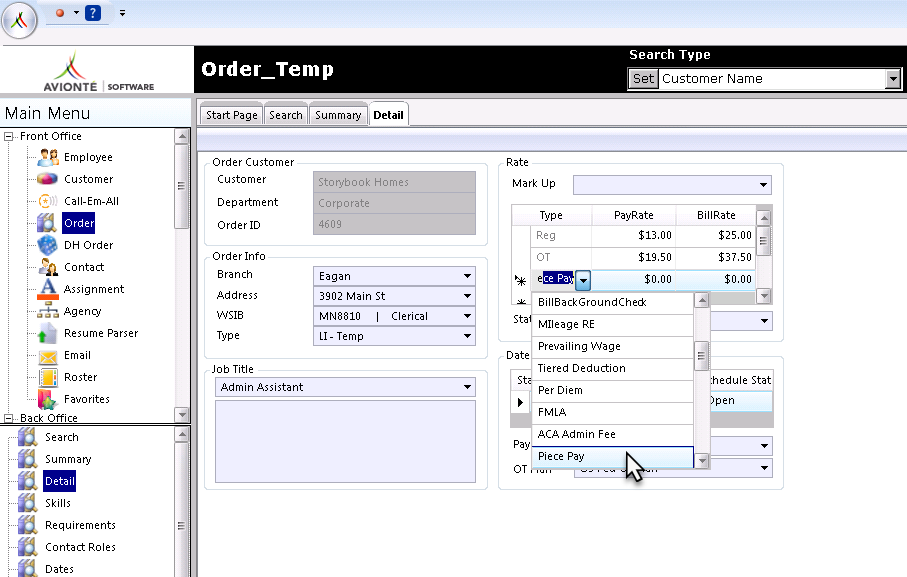907x577 pixels.
Task: Switch to the Search tab
Action: (x=286, y=115)
